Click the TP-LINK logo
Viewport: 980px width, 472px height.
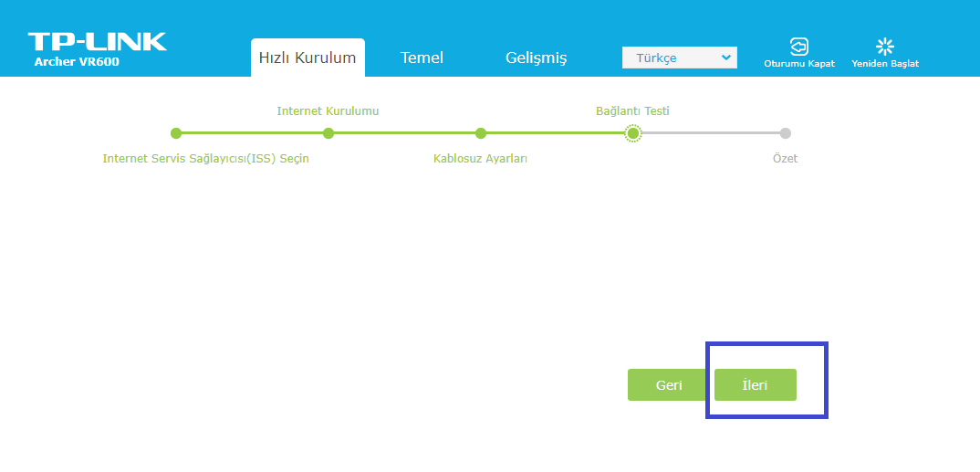tap(97, 42)
